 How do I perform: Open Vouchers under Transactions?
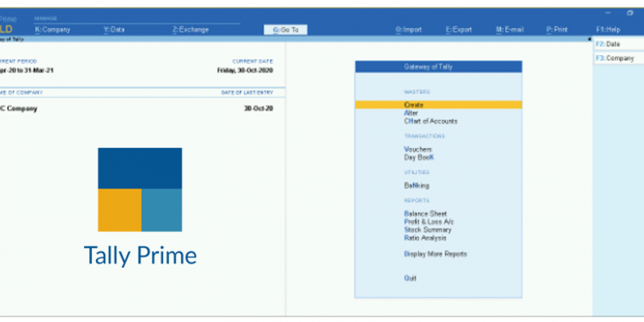tap(418, 149)
